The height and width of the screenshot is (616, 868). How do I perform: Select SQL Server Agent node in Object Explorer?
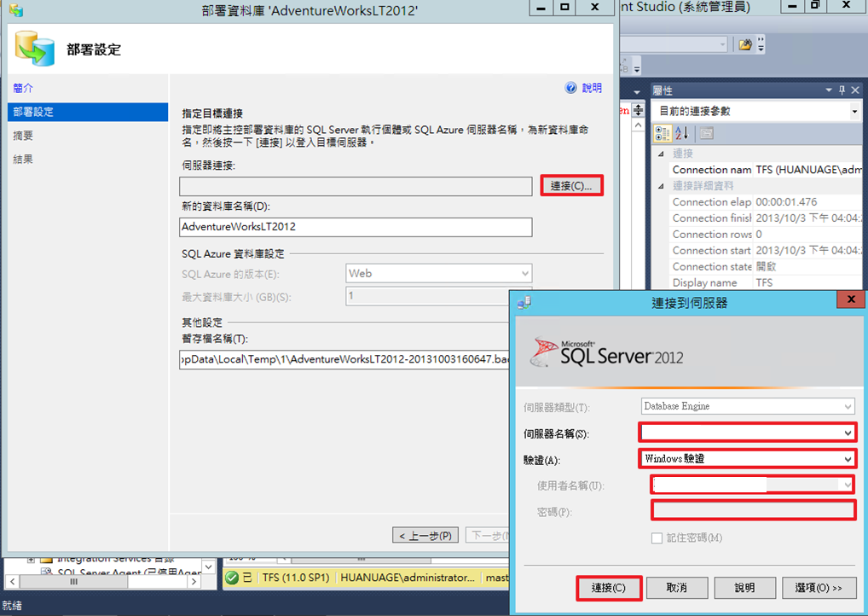129,571
